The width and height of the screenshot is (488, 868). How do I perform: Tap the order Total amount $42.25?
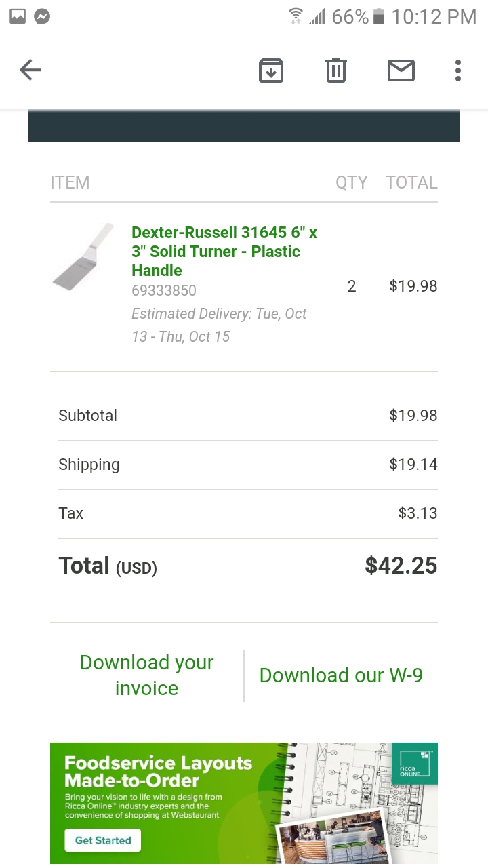pos(401,566)
